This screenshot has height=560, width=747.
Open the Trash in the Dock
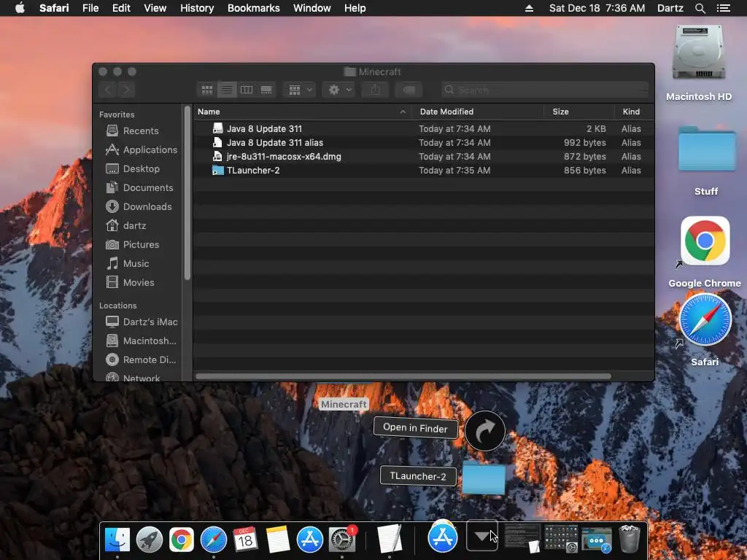pyautogui.click(x=629, y=539)
